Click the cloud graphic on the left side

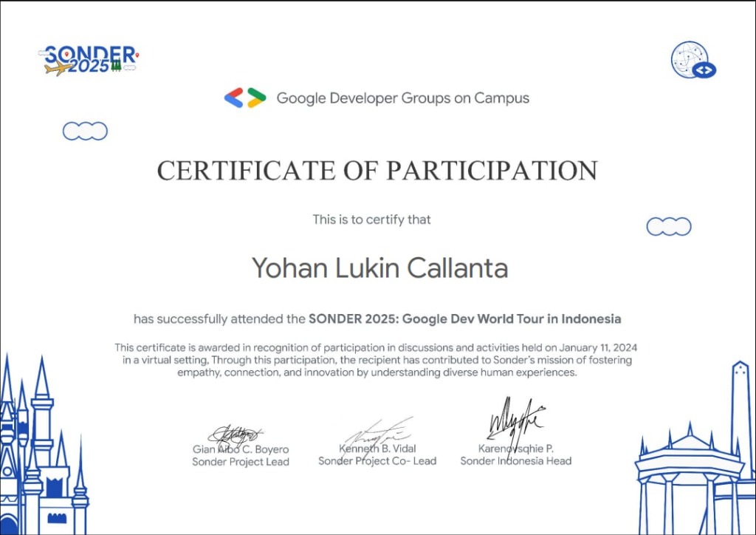coord(85,131)
